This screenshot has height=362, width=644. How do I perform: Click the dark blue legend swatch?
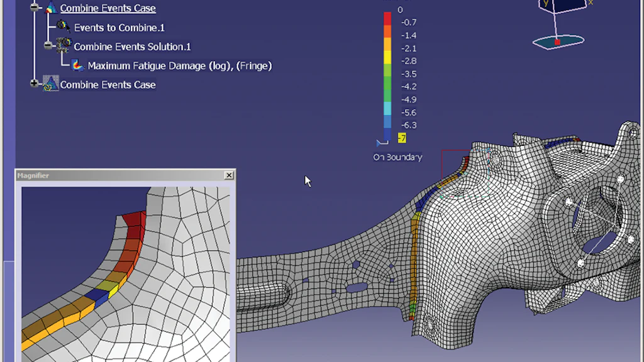tap(387, 134)
